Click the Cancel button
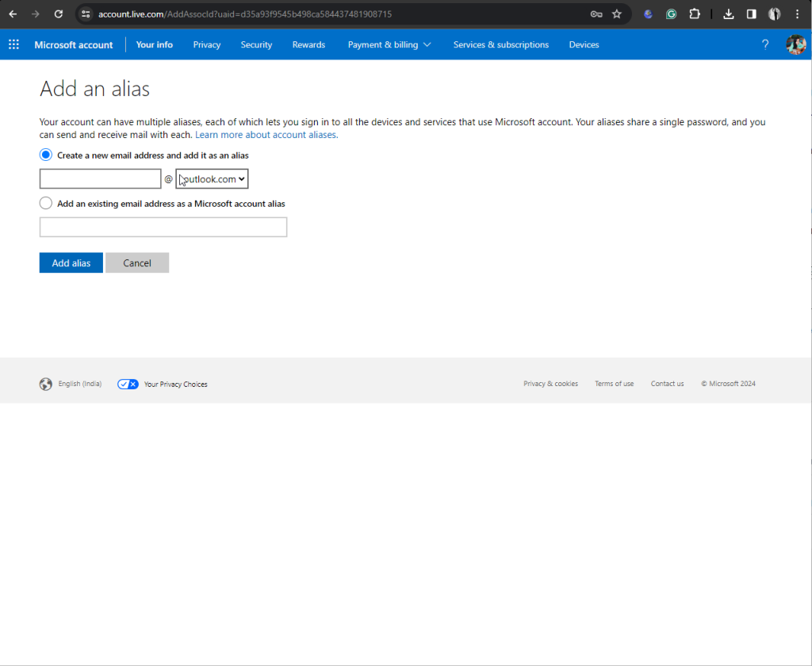812x666 pixels. click(137, 262)
